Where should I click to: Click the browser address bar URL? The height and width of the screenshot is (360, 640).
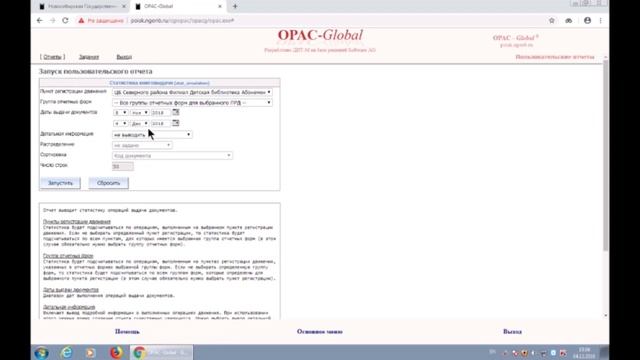(x=182, y=20)
